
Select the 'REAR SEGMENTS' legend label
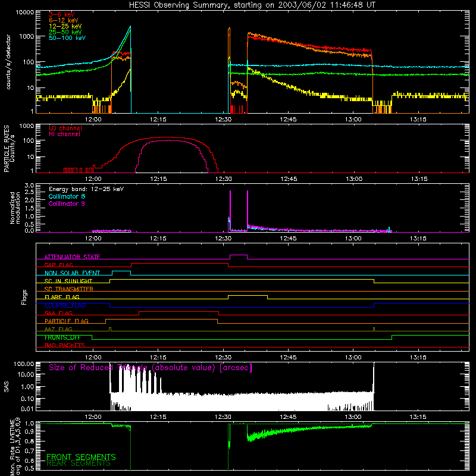pos(79,464)
